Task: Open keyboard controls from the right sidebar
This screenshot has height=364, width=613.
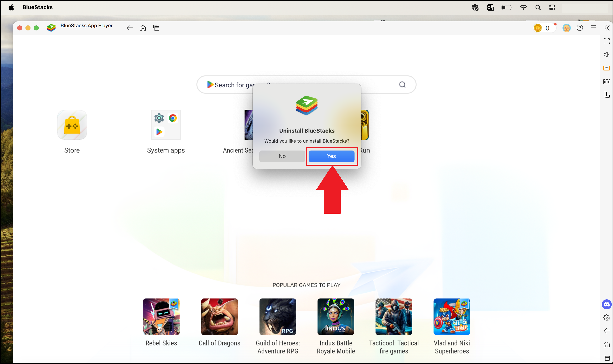Action: tap(607, 68)
